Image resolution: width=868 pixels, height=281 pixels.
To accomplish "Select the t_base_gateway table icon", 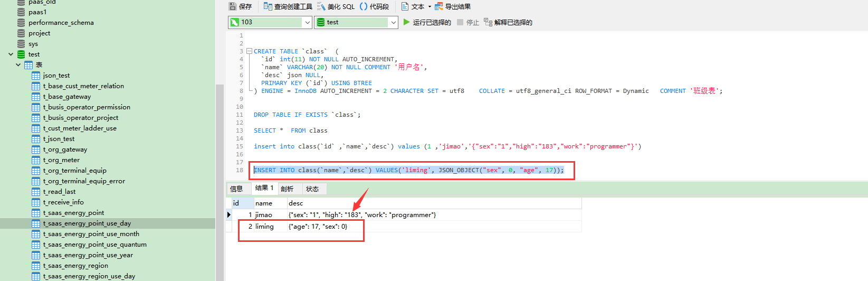I will (36, 97).
